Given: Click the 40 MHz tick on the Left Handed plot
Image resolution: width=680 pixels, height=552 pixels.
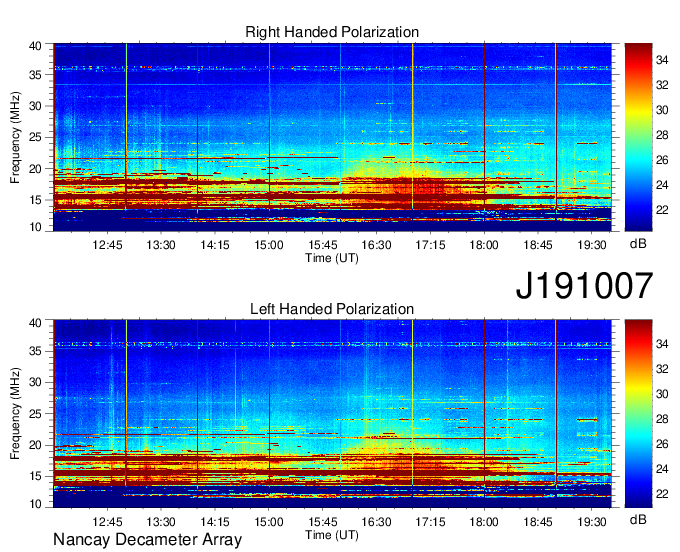Looking at the screenshot, I should 35,322.
